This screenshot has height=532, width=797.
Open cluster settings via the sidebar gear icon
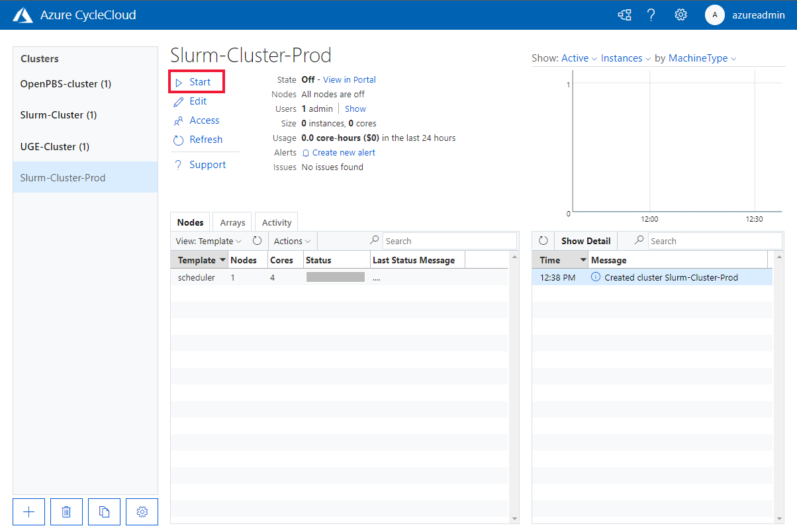pos(142,511)
